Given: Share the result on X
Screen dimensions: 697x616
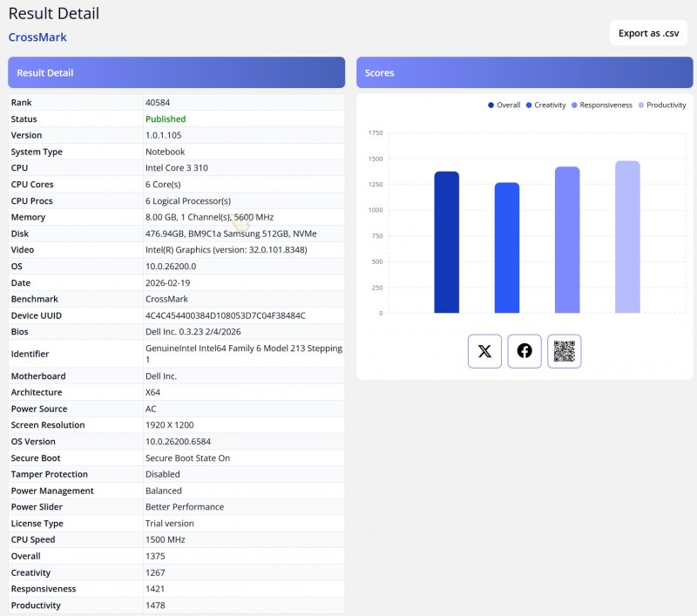Looking at the screenshot, I should coord(484,351).
